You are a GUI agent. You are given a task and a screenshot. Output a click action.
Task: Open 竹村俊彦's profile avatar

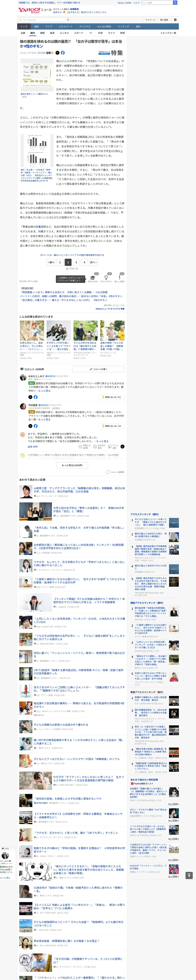tap(23, 407)
